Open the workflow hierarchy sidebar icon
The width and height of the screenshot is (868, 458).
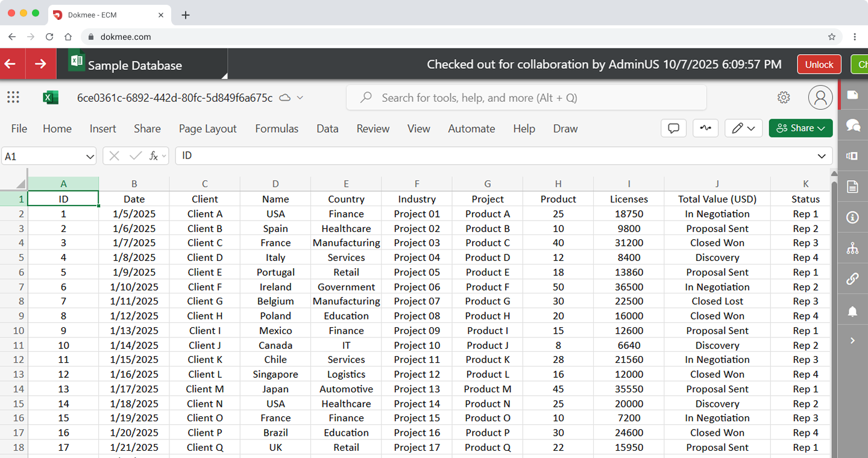(852, 248)
